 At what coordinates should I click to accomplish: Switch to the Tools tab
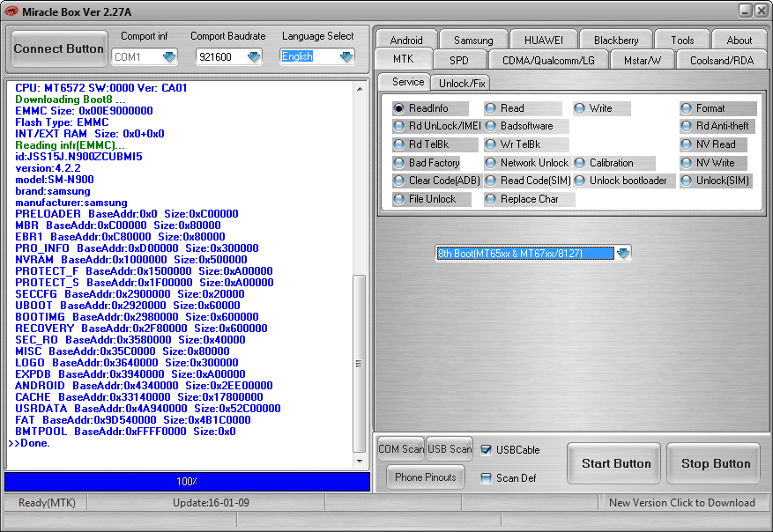pos(682,40)
